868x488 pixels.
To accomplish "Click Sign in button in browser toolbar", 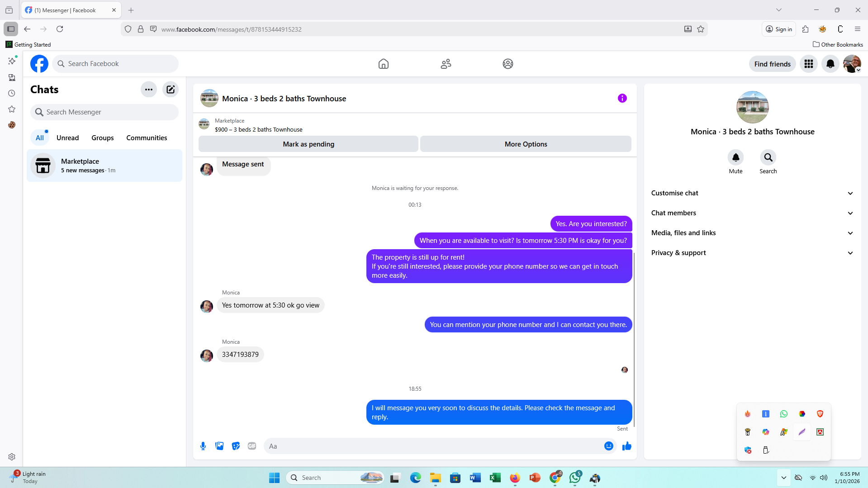I will [779, 29].
